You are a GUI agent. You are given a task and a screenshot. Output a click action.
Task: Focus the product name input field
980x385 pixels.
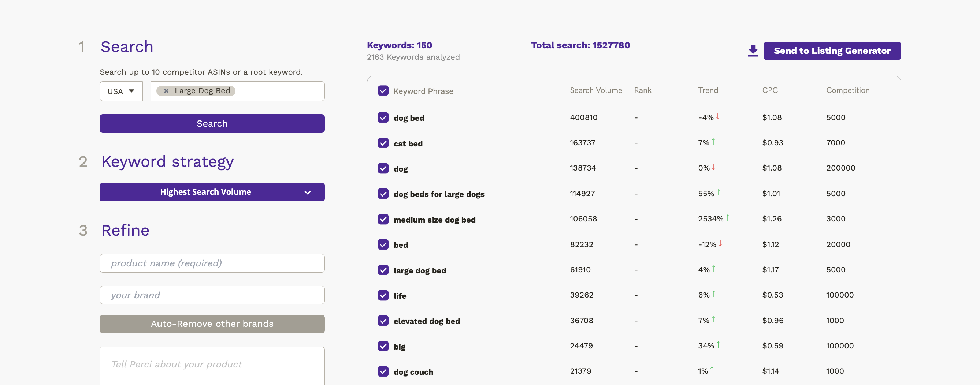[x=212, y=263]
